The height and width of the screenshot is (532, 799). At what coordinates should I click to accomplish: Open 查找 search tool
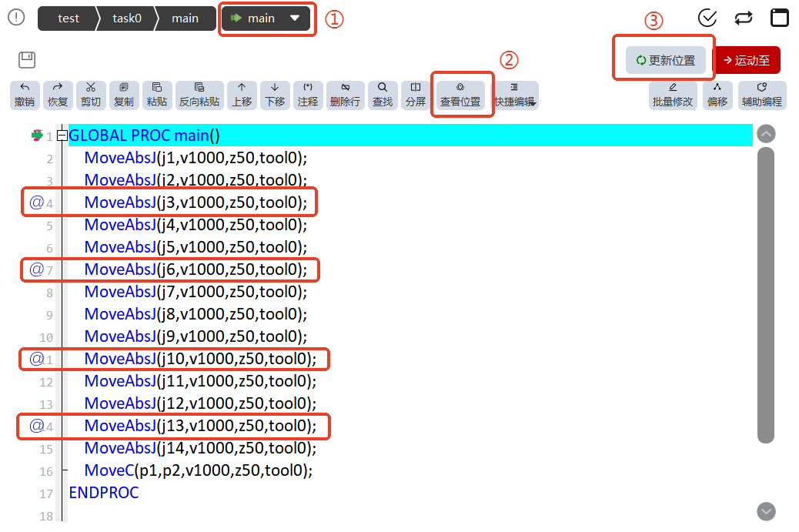point(383,95)
